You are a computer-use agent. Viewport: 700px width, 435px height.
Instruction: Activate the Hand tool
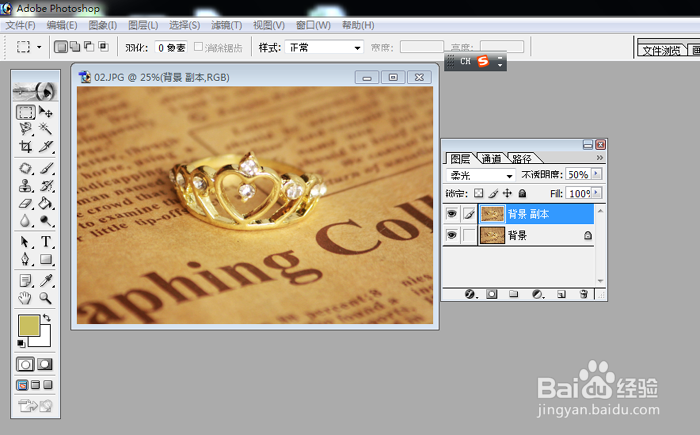tap(25, 298)
